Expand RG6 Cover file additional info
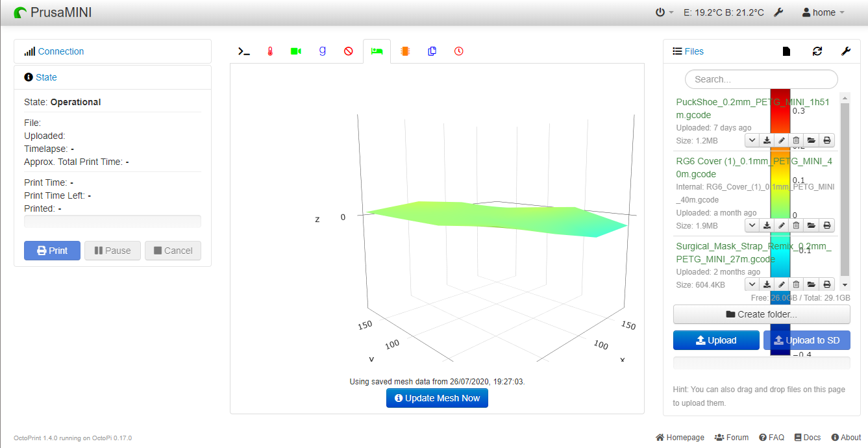The height and width of the screenshot is (448, 868). coord(752,225)
